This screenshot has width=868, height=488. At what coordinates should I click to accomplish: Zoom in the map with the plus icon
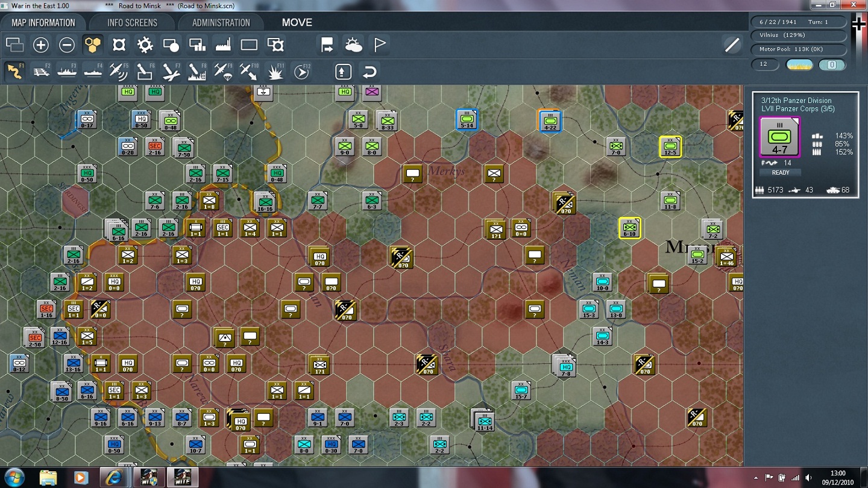(x=40, y=45)
